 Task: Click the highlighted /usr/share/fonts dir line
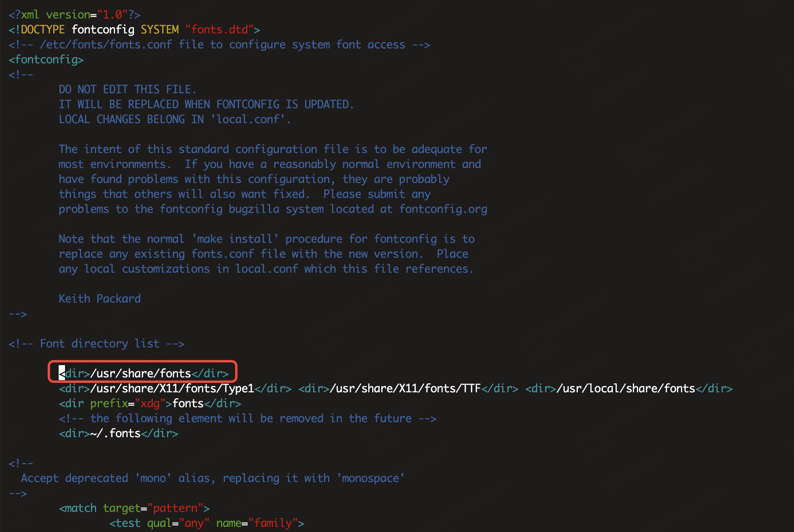pos(143,373)
